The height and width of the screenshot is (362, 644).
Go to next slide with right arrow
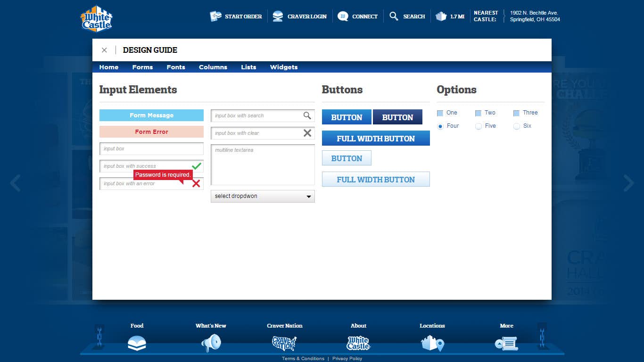click(628, 183)
